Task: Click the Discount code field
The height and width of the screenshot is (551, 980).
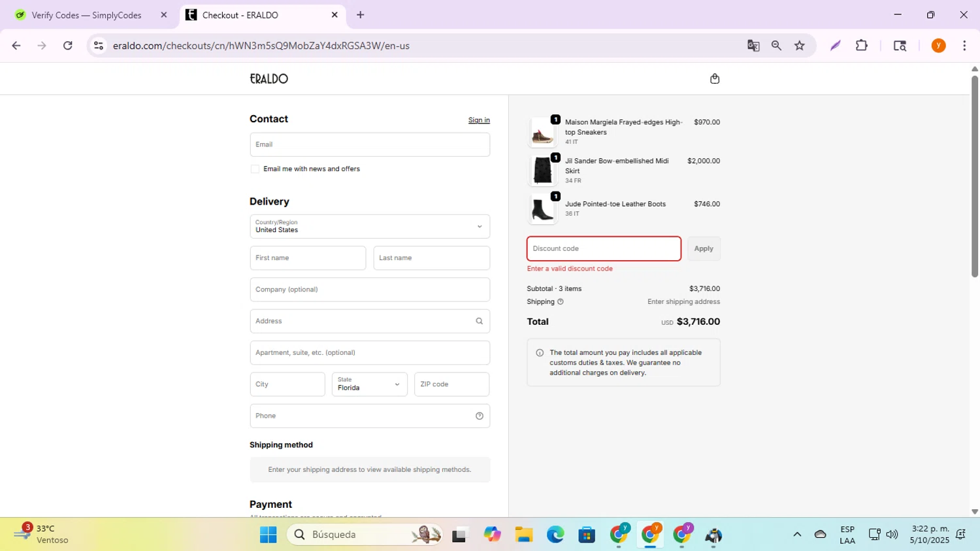Action: (x=604, y=248)
